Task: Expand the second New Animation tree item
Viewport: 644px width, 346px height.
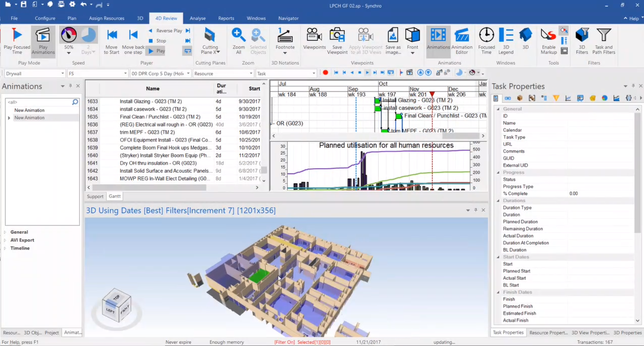Action: [x=9, y=118]
